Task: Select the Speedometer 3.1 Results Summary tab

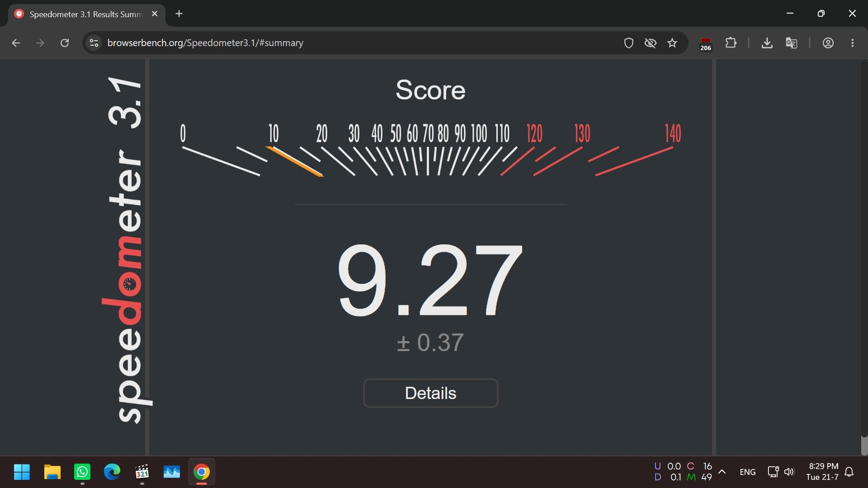Action: pos(86,14)
